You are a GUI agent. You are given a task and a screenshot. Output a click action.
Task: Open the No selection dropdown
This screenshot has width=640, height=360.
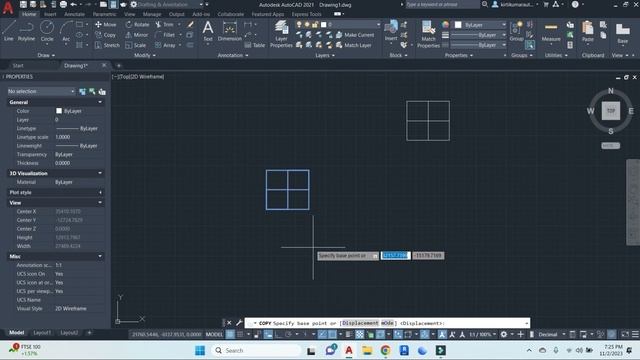tap(41, 91)
